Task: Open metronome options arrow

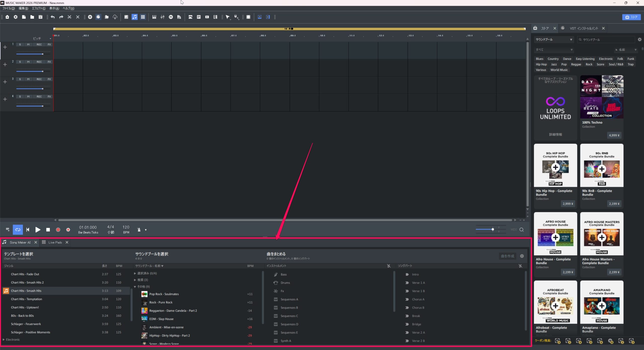Action: point(146,230)
